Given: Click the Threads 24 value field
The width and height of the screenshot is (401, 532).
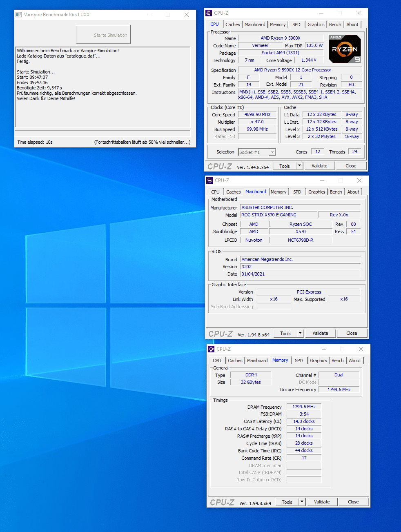Looking at the screenshot, I should [355, 151].
